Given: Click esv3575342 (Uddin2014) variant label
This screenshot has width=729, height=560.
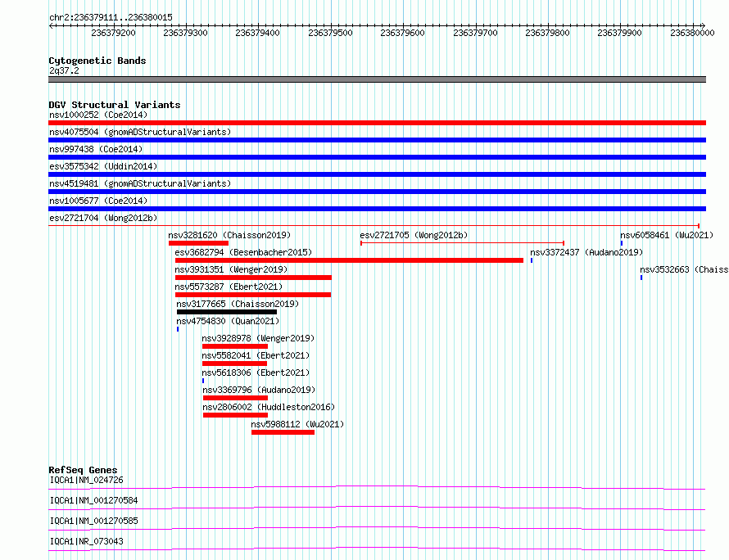Looking at the screenshot, I should 103,166.
